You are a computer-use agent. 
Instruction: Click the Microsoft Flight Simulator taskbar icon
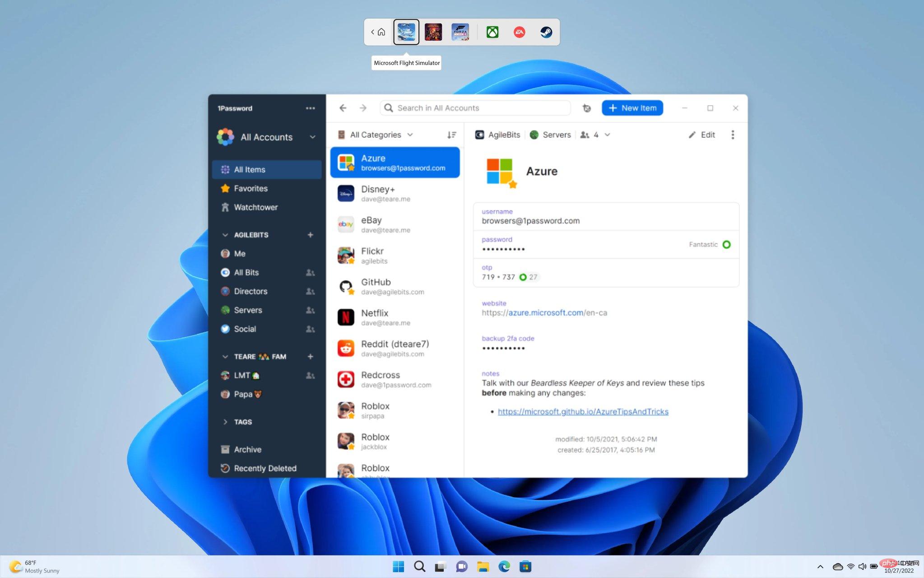[x=406, y=31]
